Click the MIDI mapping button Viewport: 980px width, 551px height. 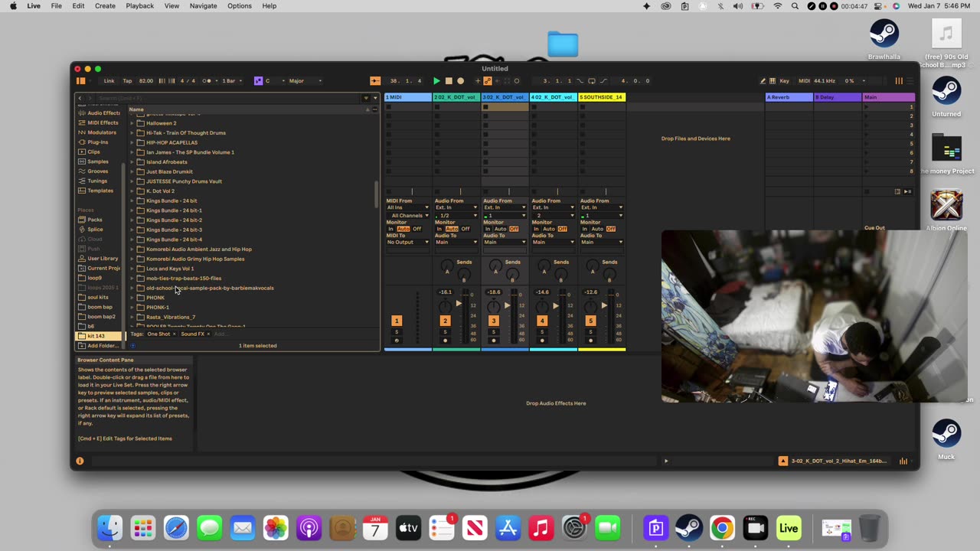(x=805, y=80)
